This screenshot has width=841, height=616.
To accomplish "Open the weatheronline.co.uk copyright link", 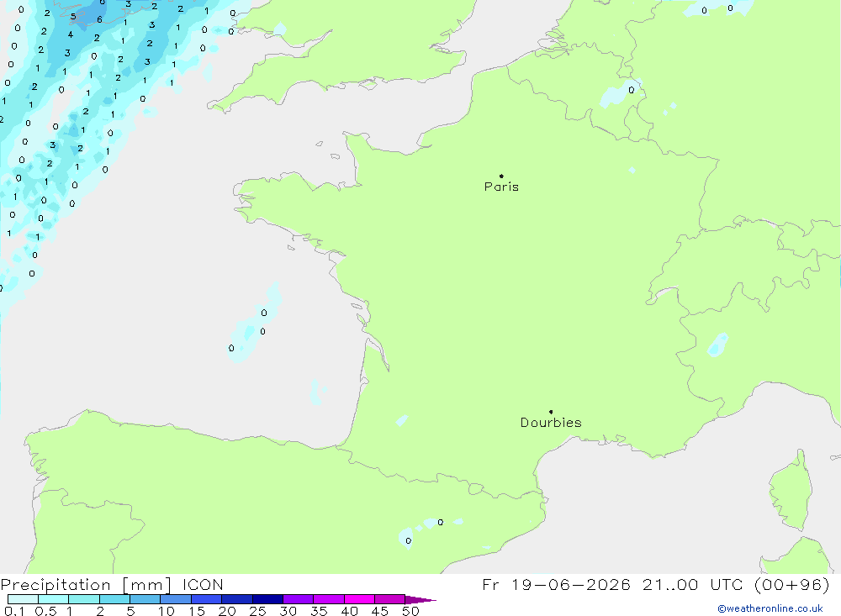I will point(770,608).
